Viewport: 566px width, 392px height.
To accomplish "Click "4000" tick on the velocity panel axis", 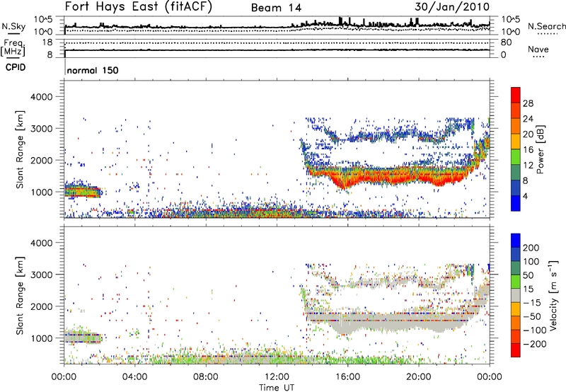I will click(41, 243).
